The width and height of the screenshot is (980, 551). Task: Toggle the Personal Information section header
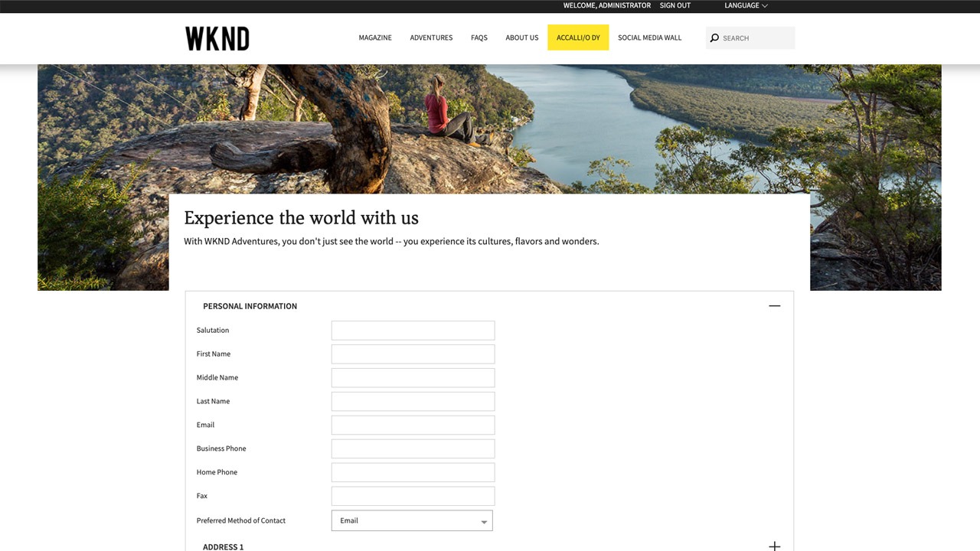click(250, 306)
